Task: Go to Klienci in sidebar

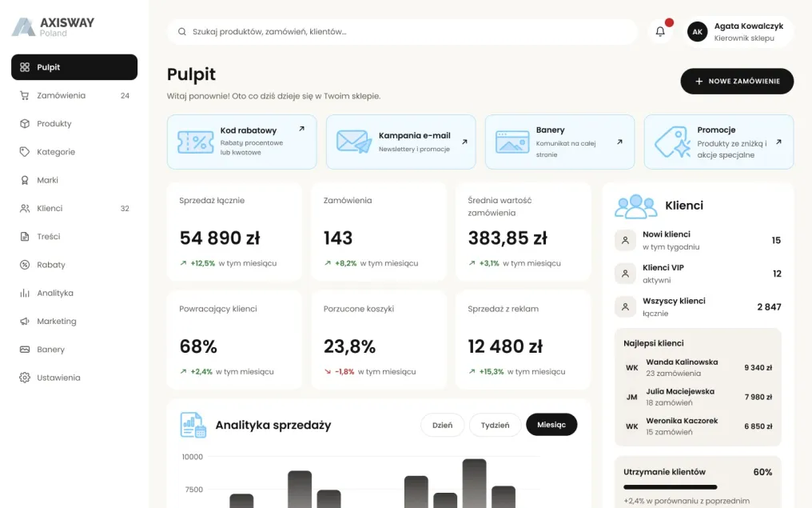Action: (74, 208)
